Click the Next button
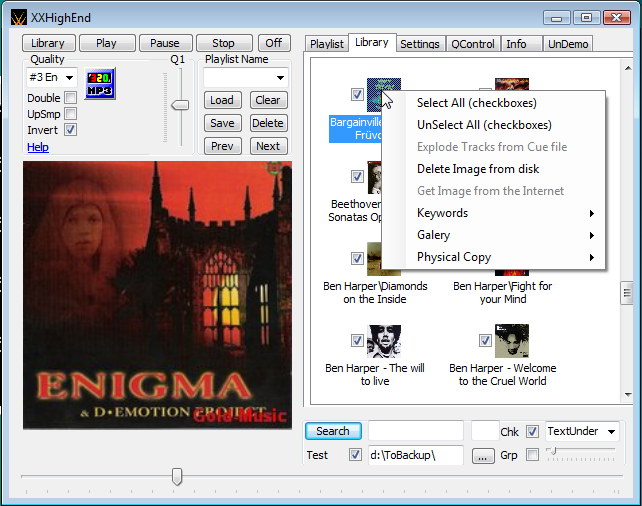The height and width of the screenshot is (506, 642). (268, 146)
